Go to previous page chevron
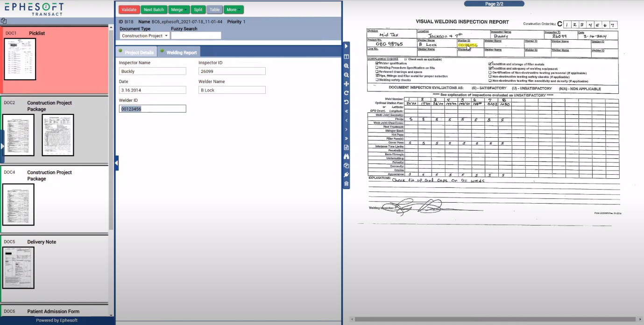 [x=346, y=120]
